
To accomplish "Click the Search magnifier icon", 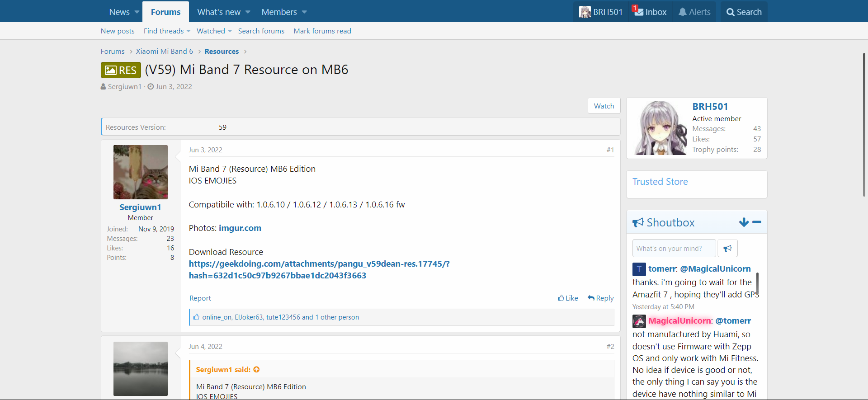I will [x=731, y=12].
